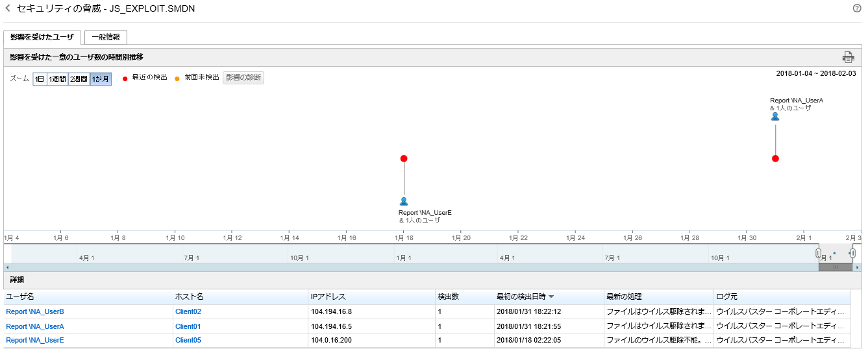The image size is (868, 351).
Task: Open the Report \NA_UserB user link
Action: point(35,311)
